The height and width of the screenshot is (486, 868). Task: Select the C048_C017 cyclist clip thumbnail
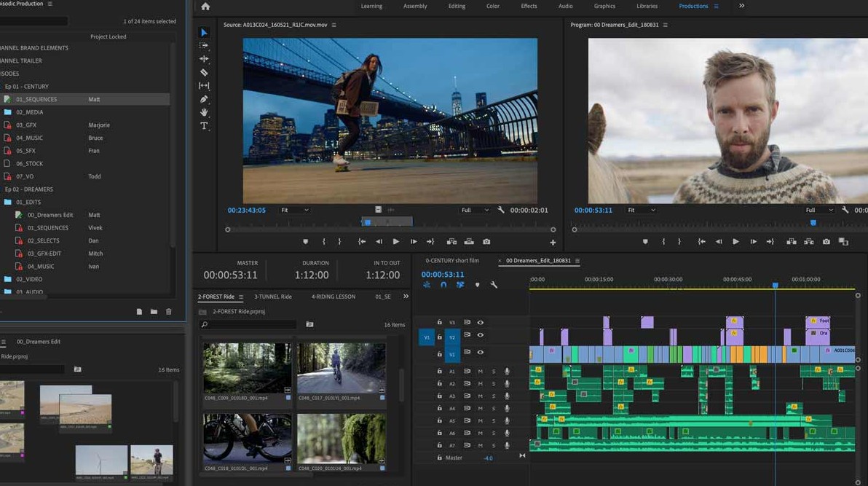coord(341,369)
